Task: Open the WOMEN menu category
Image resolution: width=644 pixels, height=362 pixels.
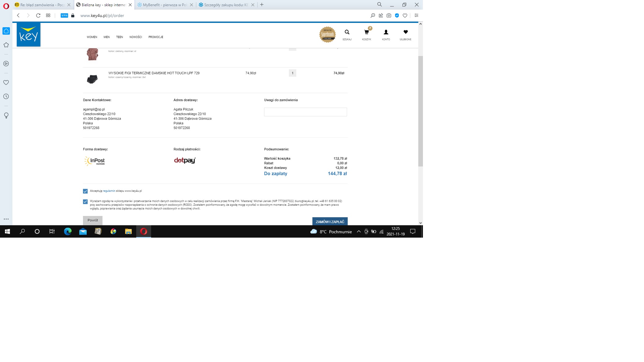Action: 92,37
